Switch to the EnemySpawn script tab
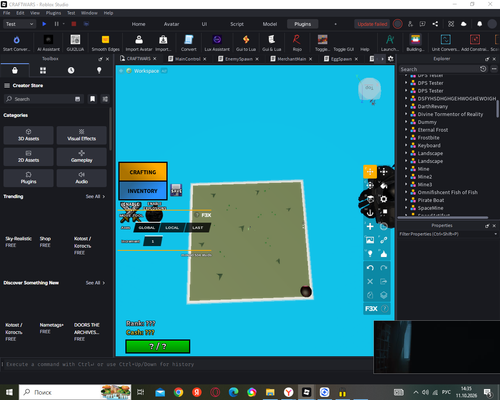500x400 pixels. pos(238,59)
